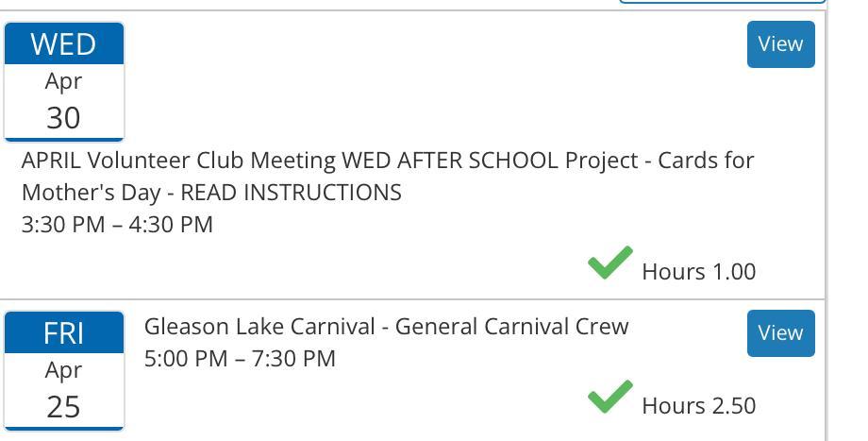
Task: Click the green checkmark beside Hours 1.00
Action: point(610,263)
